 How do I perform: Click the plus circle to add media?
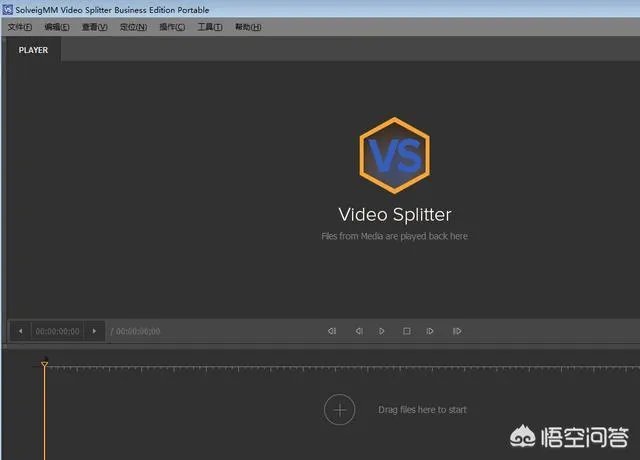click(339, 409)
